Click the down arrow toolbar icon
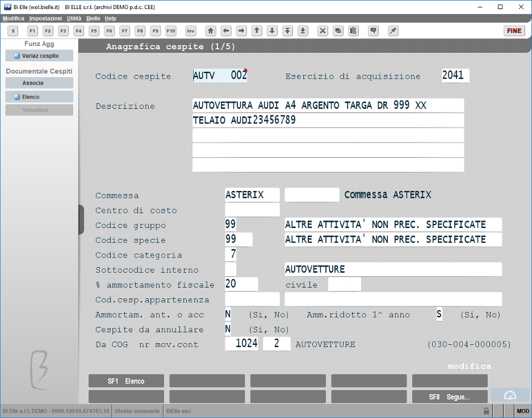 pos(272,31)
